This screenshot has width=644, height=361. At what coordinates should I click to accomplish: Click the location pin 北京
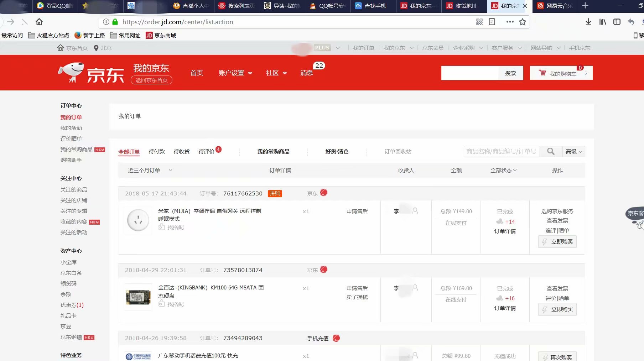[x=103, y=48]
